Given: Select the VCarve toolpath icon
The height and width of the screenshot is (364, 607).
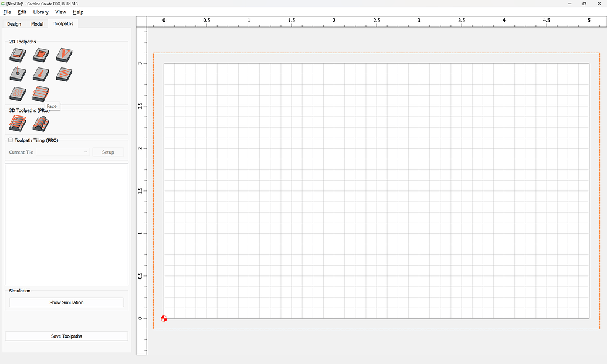Looking at the screenshot, I should point(64,55).
